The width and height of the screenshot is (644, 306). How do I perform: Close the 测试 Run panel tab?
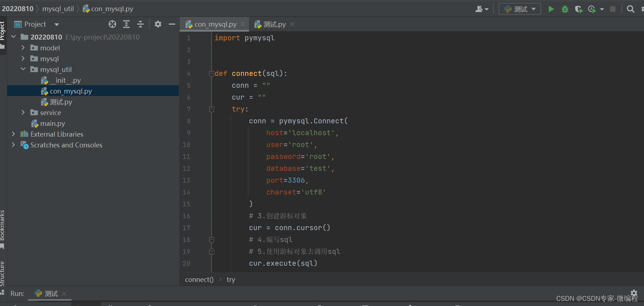pyautogui.click(x=64, y=294)
